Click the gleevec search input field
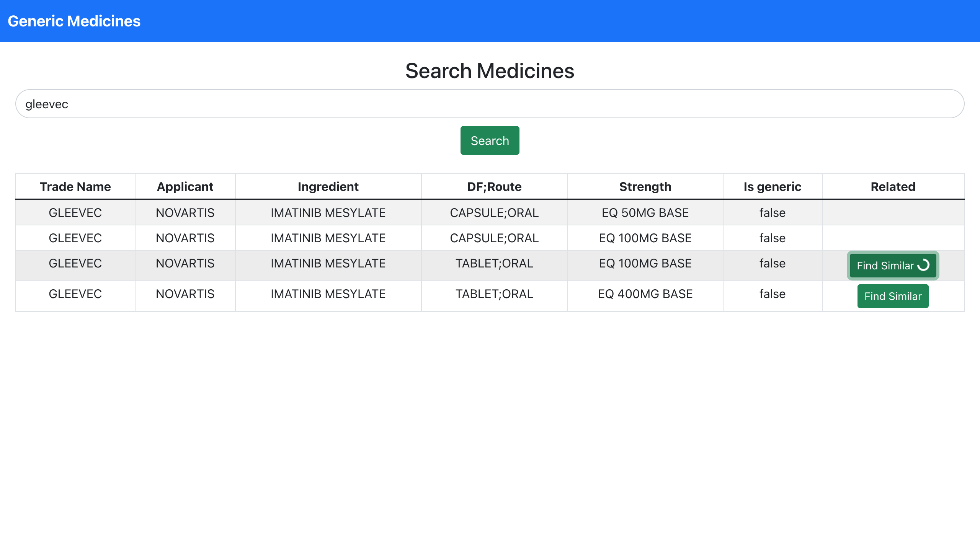Screen dimensions: 980x551 (x=490, y=104)
